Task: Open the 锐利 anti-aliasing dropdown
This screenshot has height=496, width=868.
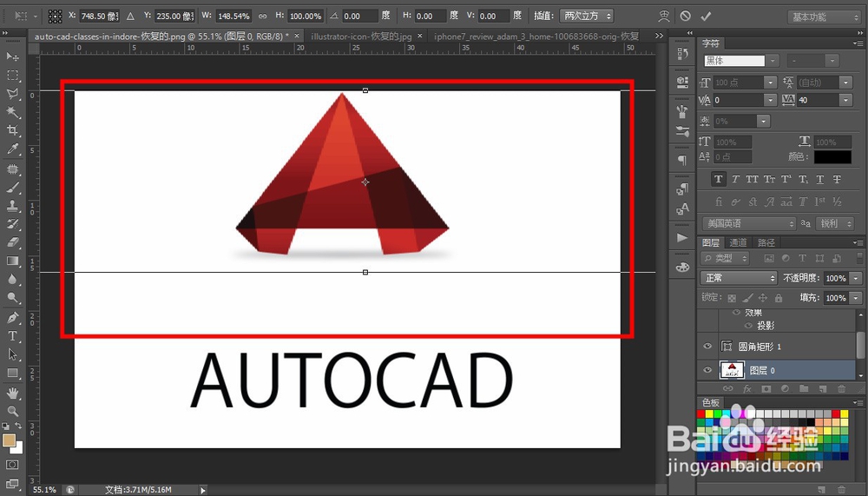Action: click(x=835, y=223)
